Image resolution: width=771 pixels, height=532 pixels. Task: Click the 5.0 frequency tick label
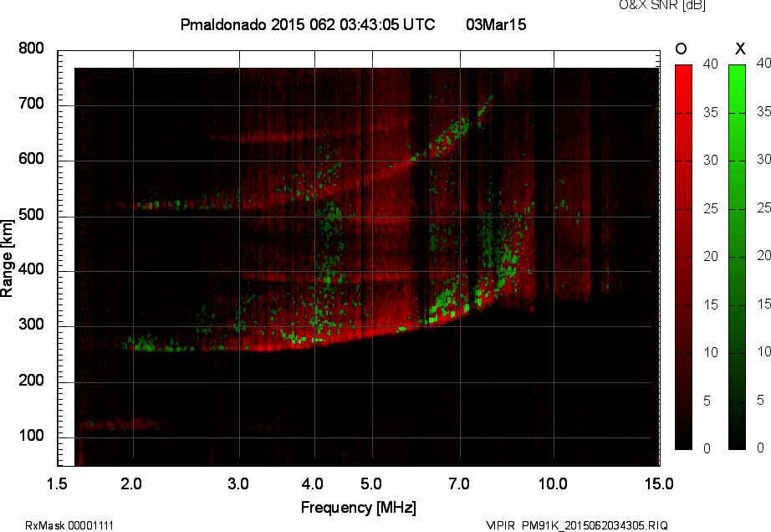370,483
